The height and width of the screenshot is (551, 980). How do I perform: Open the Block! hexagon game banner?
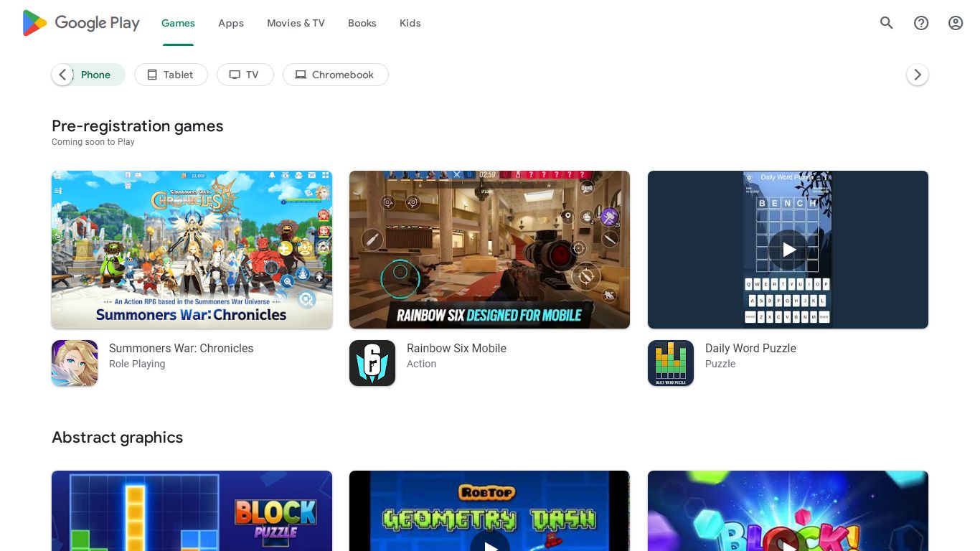coord(788,511)
